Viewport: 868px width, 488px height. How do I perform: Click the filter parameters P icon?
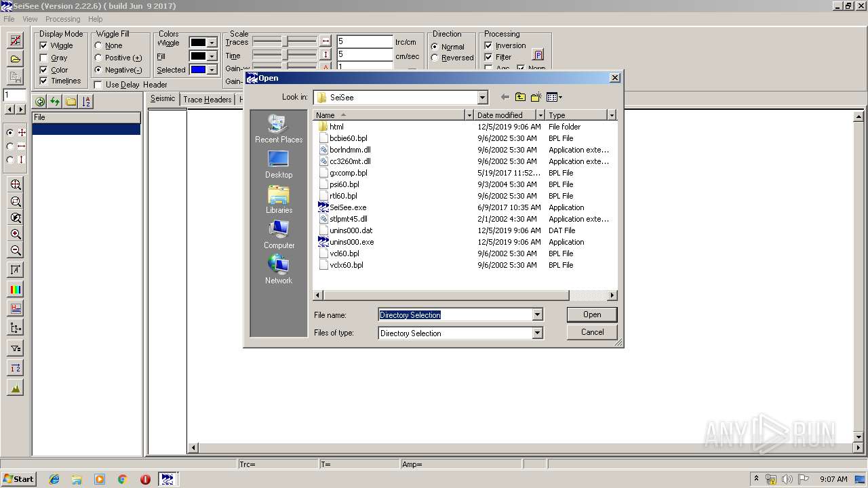pyautogui.click(x=538, y=55)
